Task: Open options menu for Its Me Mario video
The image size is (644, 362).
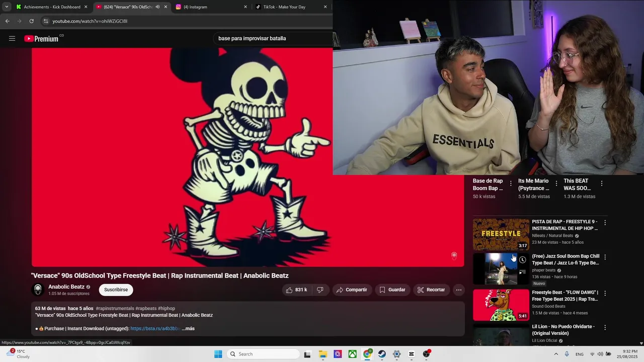Action: pos(556,184)
